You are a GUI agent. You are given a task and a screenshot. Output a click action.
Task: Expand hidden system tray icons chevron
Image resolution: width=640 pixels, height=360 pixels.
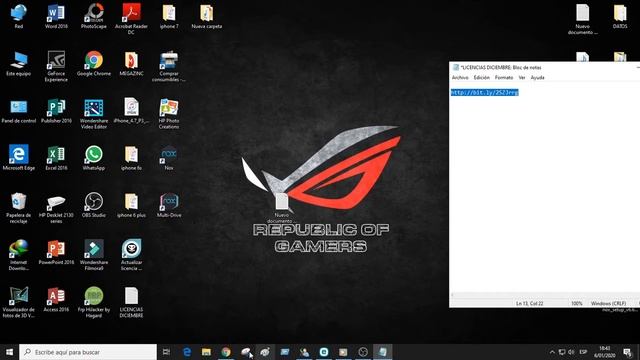552,352
